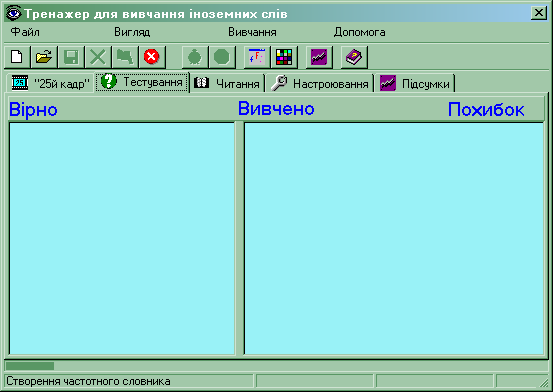The image size is (553, 392).
Task: Click the right cyan answer panel
Action: pyautogui.click(x=394, y=239)
